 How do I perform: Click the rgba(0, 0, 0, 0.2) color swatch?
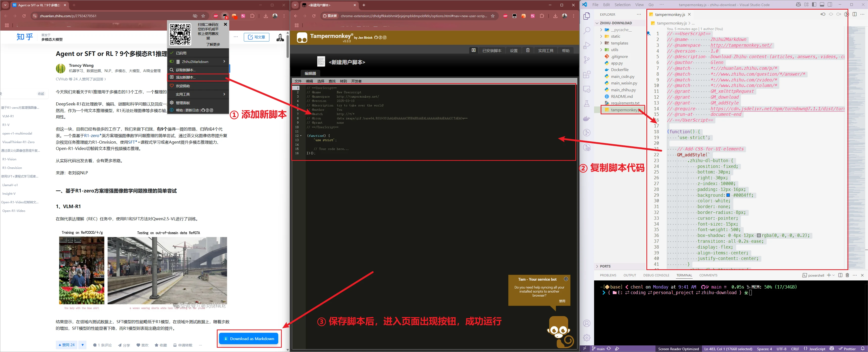(759, 236)
